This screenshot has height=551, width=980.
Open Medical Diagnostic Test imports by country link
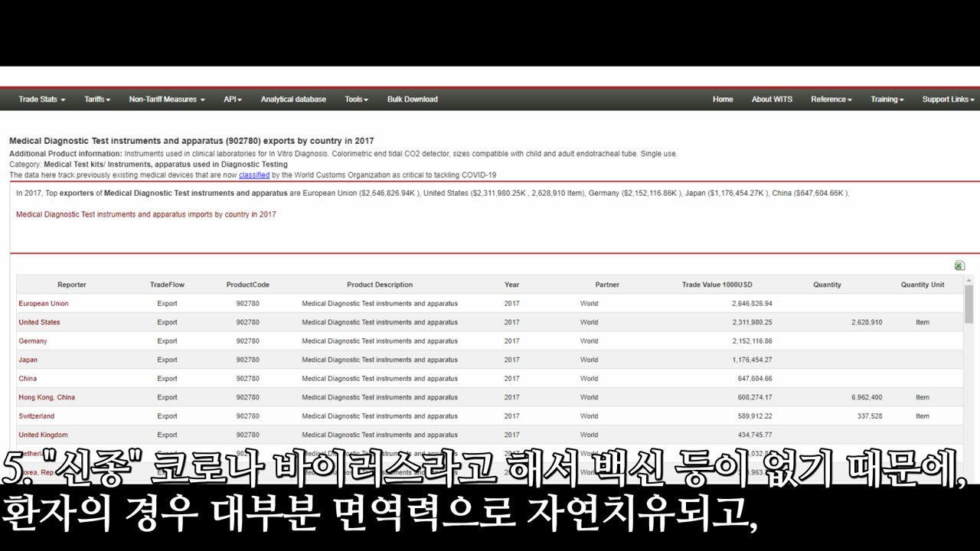(x=146, y=215)
